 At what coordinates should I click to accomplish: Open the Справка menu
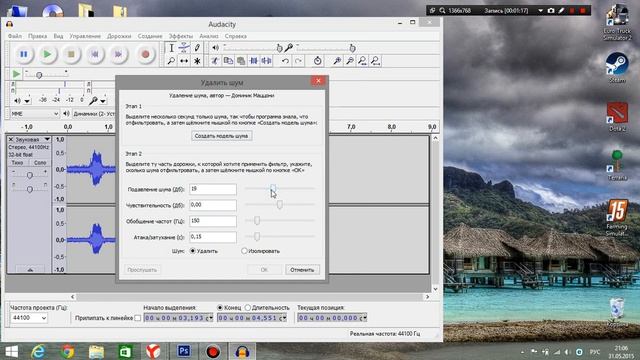click(236, 36)
